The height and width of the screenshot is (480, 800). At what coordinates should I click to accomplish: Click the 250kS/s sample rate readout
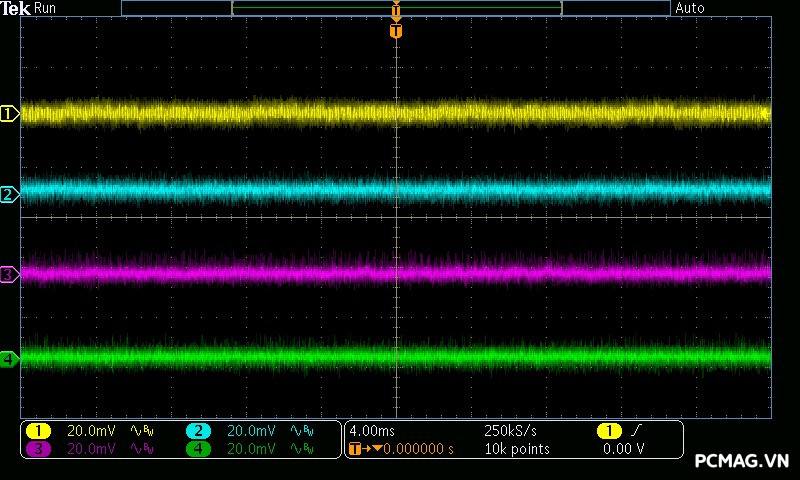click(x=510, y=431)
